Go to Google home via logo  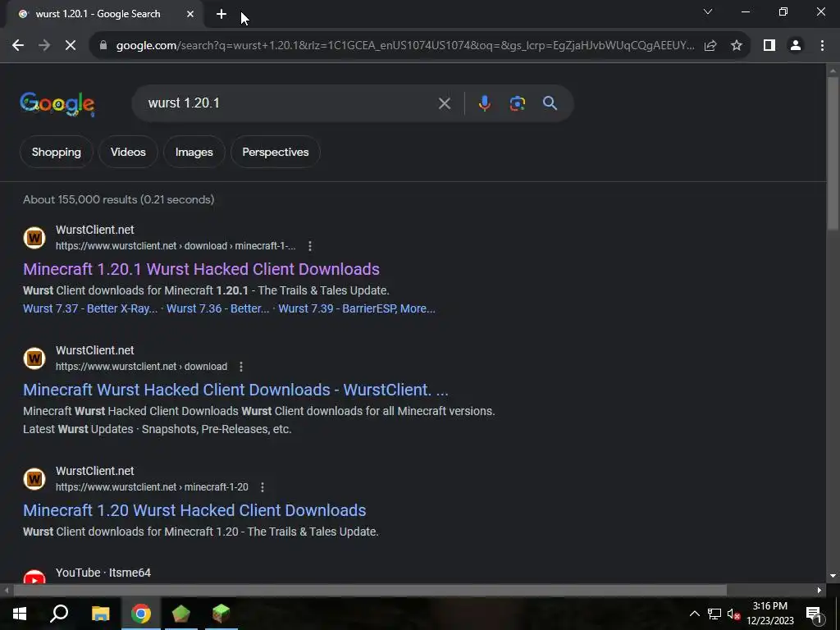[x=57, y=104]
